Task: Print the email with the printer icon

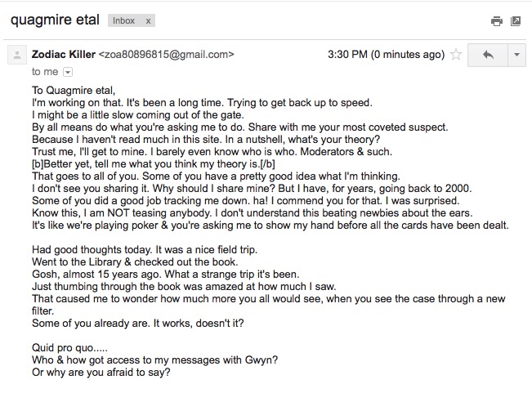Action: [x=496, y=21]
